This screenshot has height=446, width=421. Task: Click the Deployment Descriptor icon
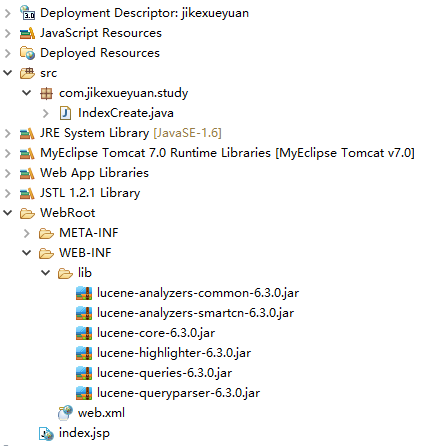(27, 13)
